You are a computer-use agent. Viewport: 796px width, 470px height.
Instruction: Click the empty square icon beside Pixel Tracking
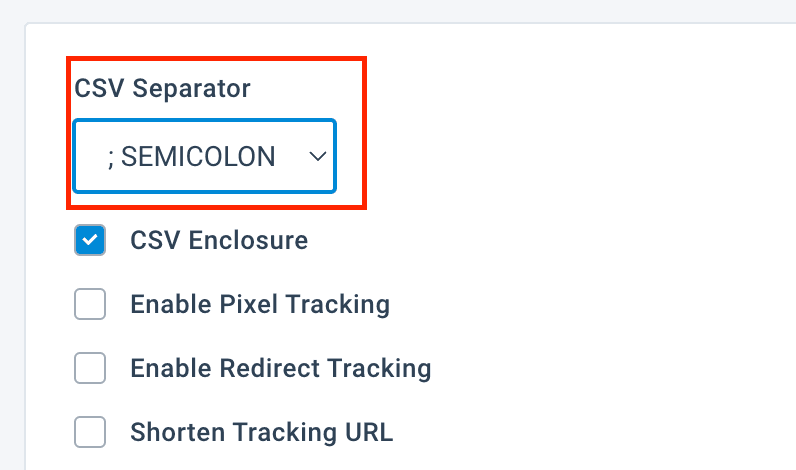[90, 304]
